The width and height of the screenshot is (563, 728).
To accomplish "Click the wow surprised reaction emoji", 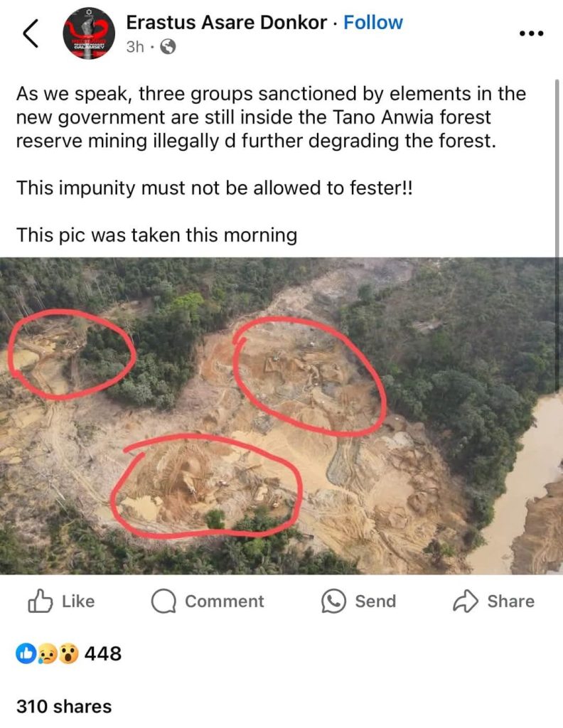I will tap(68, 653).
